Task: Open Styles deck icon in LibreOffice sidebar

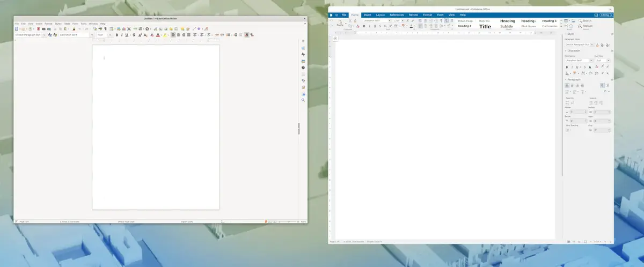Action: coord(303,55)
